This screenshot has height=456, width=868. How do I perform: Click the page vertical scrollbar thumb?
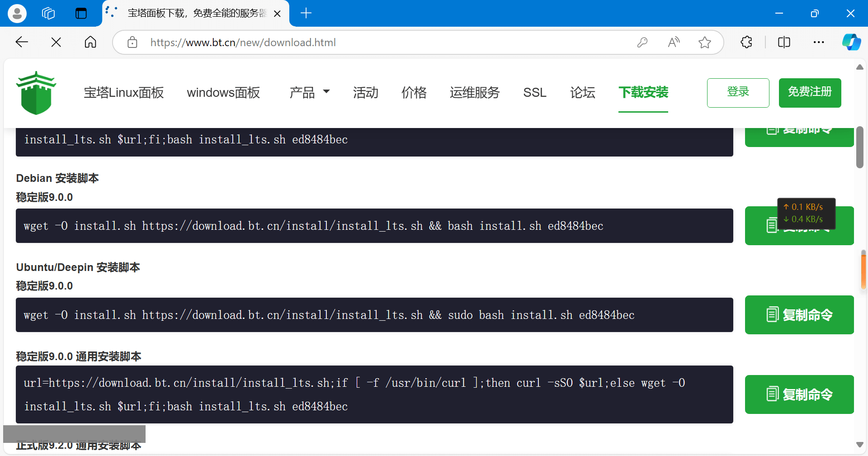point(859,147)
